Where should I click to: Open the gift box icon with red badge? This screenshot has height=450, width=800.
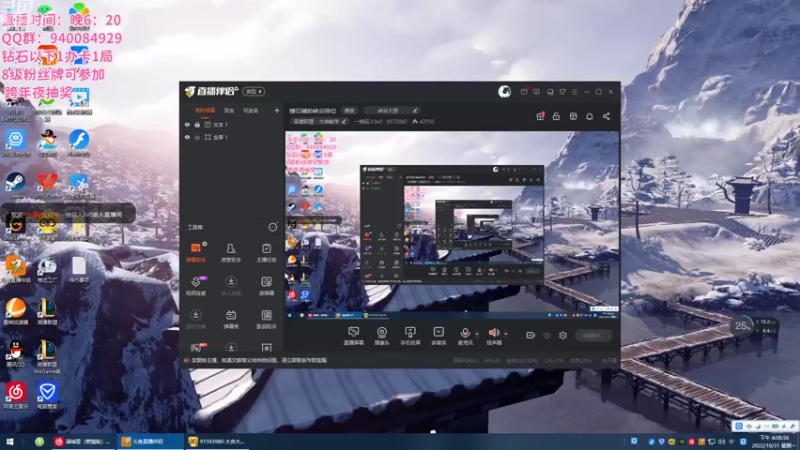tap(540, 116)
